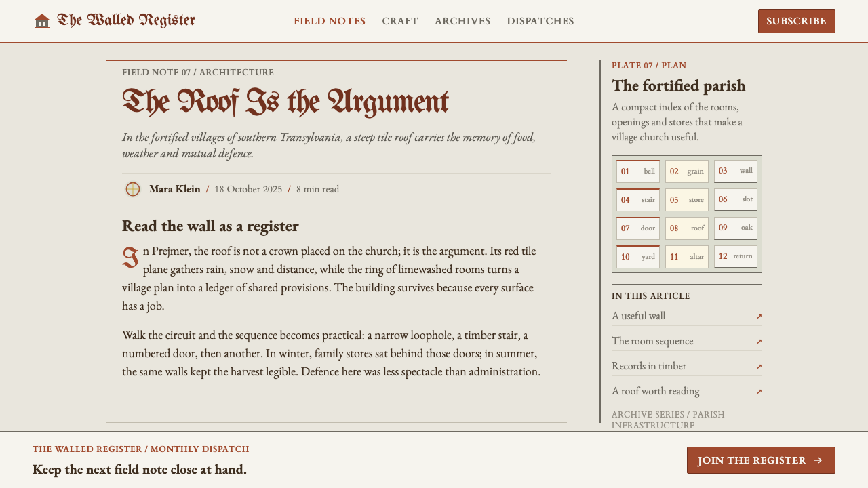The height and width of the screenshot is (488, 868).
Task: Click the headline The Roof Is the Argument
Action: pyautogui.click(x=285, y=102)
